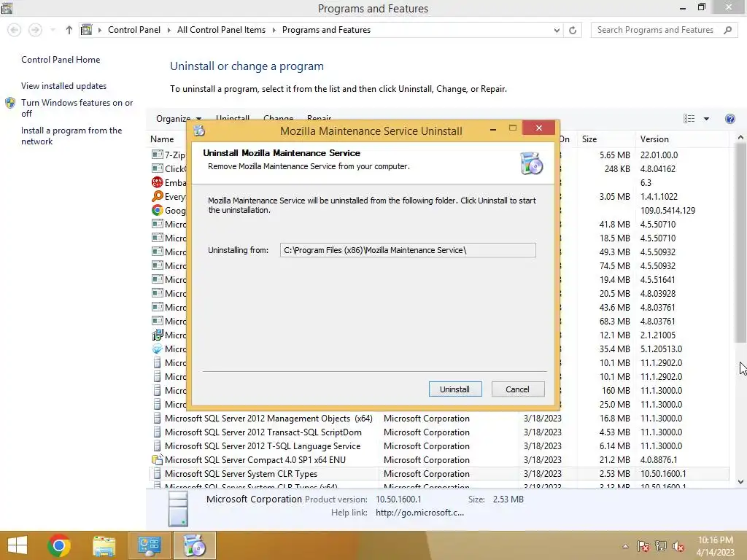Click scroll down arrow of program list
This screenshot has width=747, height=560.
pyautogui.click(x=740, y=482)
